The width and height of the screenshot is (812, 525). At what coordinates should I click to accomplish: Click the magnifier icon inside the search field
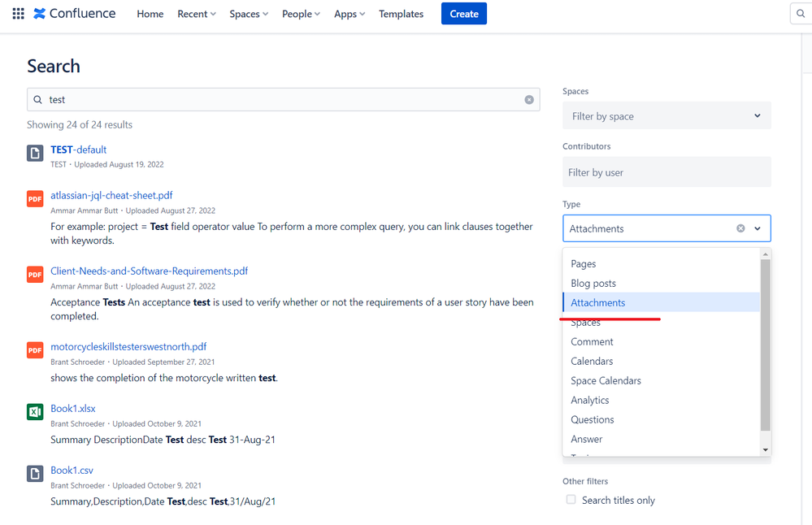coord(38,99)
